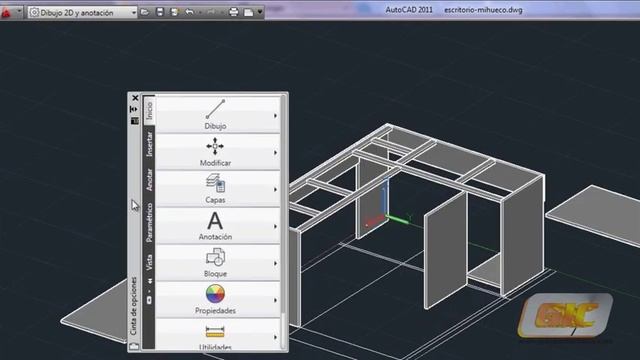The height and width of the screenshot is (360, 640).
Task: Switch to the Paramétrico tab
Action: pyautogui.click(x=149, y=222)
